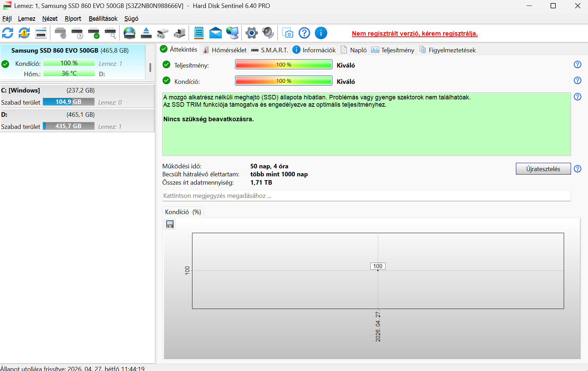The height and width of the screenshot is (371, 588).
Task: Switch to the Információk tab
Action: coord(314,50)
